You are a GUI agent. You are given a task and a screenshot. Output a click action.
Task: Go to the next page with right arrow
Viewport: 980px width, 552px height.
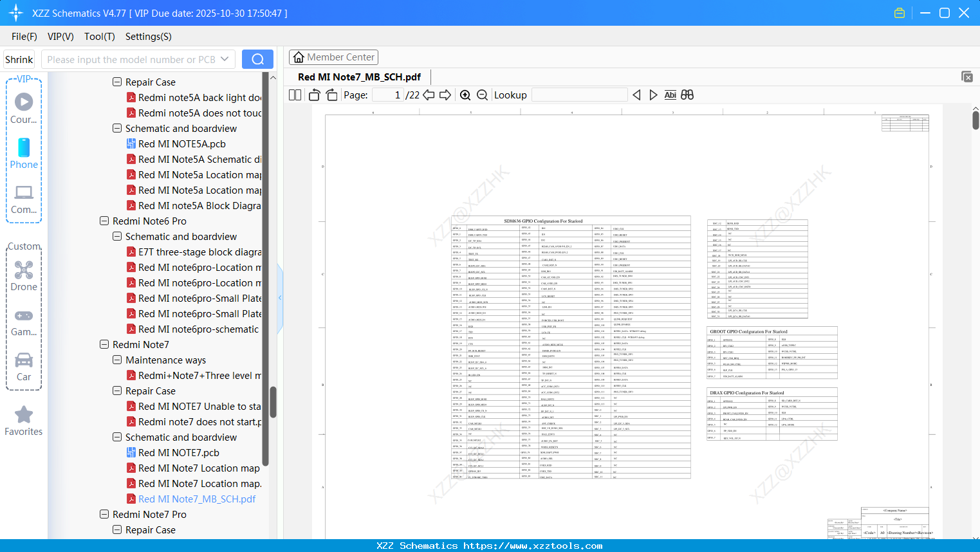[445, 95]
